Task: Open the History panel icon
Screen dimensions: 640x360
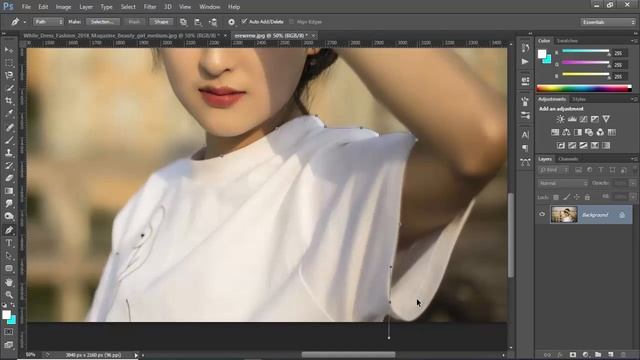Action: point(525,48)
